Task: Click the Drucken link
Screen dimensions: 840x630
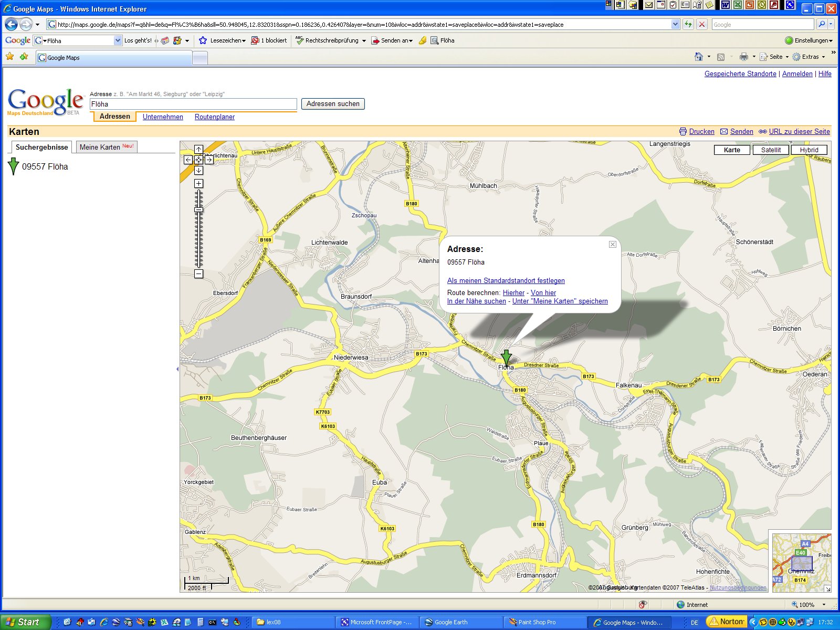Action: coord(701,132)
